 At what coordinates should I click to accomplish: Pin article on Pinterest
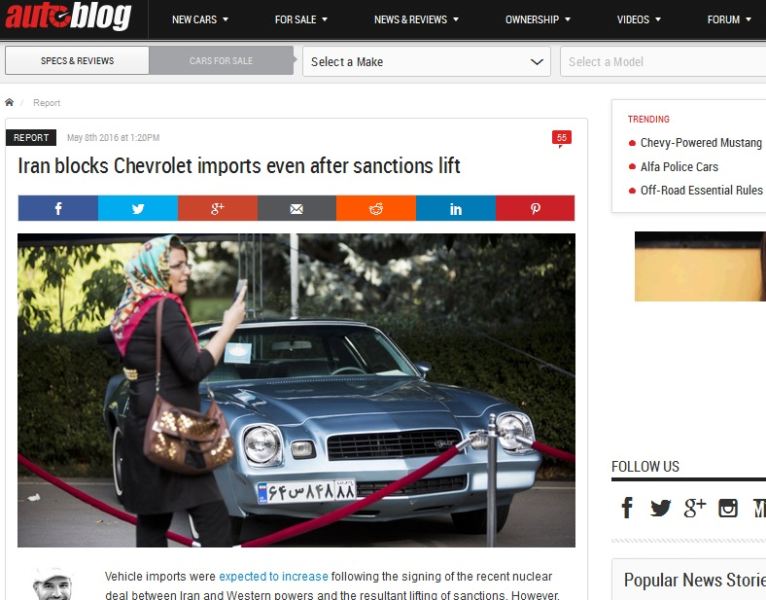coord(535,209)
